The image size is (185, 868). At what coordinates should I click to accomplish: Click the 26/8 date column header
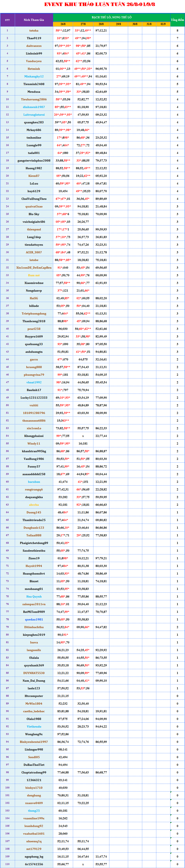63,24
